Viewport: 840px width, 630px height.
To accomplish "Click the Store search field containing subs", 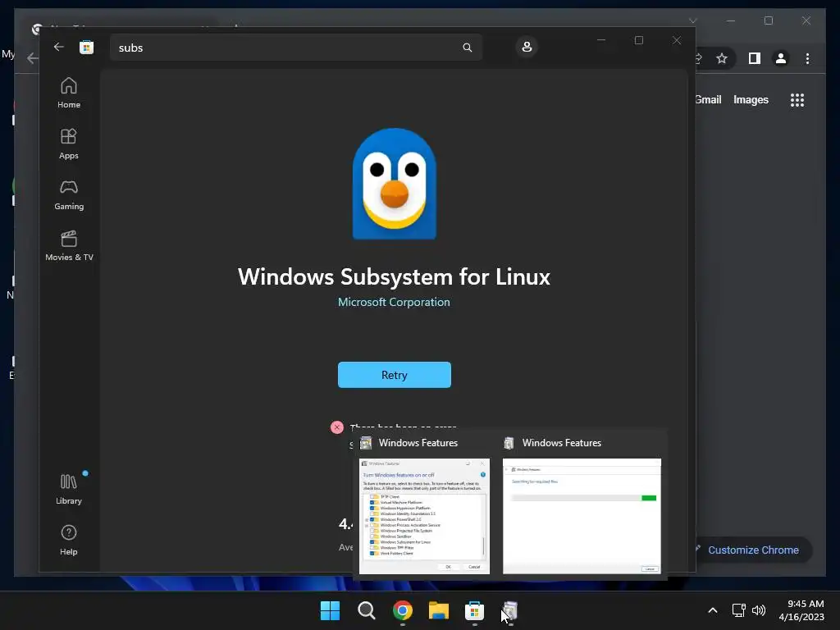I will (x=295, y=48).
